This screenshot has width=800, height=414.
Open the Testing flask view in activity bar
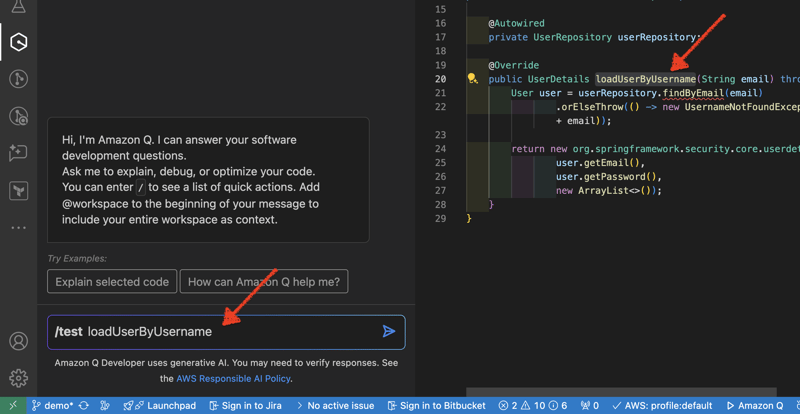pos(18,6)
